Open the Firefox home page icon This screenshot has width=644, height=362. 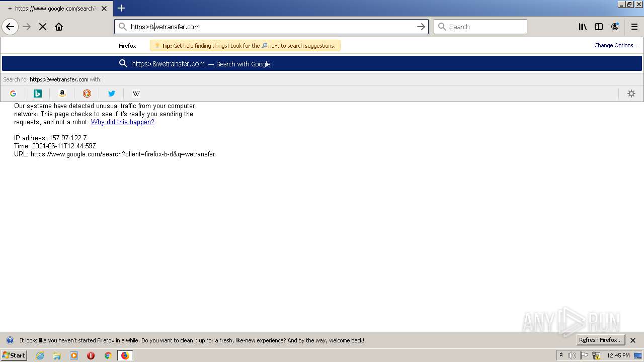pyautogui.click(x=59, y=27)
